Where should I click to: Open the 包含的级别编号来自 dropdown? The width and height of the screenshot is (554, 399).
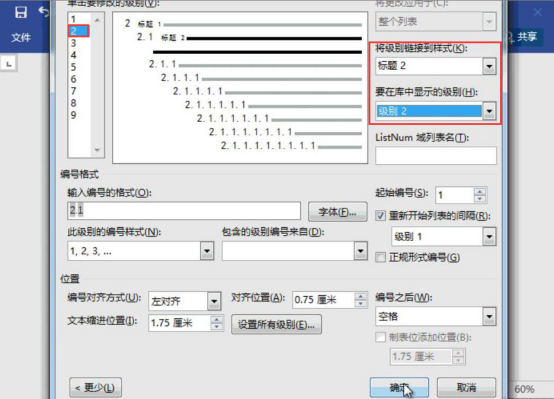coord(360,251)
